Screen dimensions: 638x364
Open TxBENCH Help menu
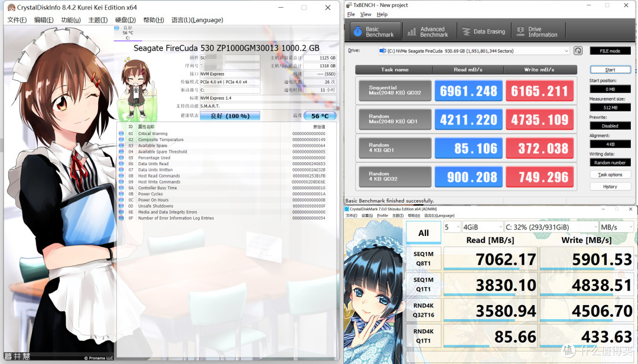[x=382, y=14]
